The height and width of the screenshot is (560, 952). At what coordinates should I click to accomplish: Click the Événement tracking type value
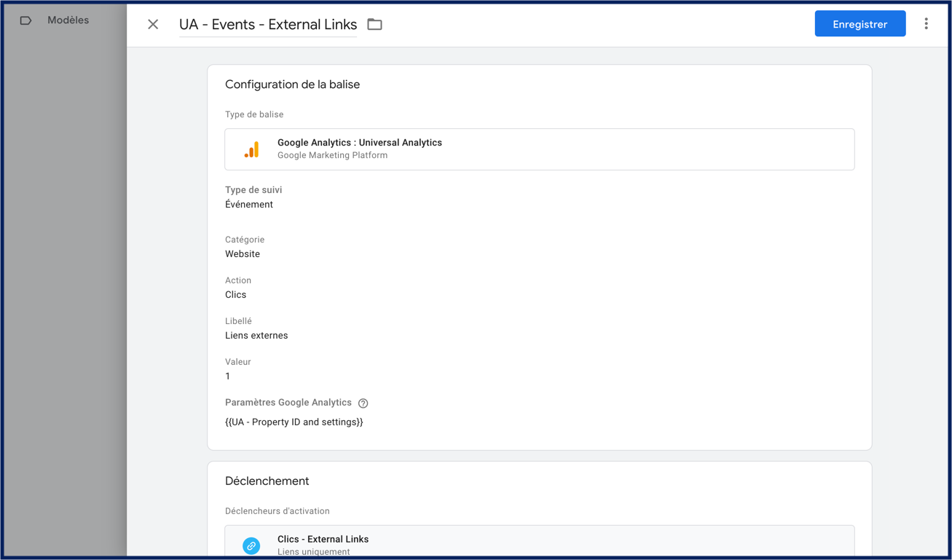[249, 205]
